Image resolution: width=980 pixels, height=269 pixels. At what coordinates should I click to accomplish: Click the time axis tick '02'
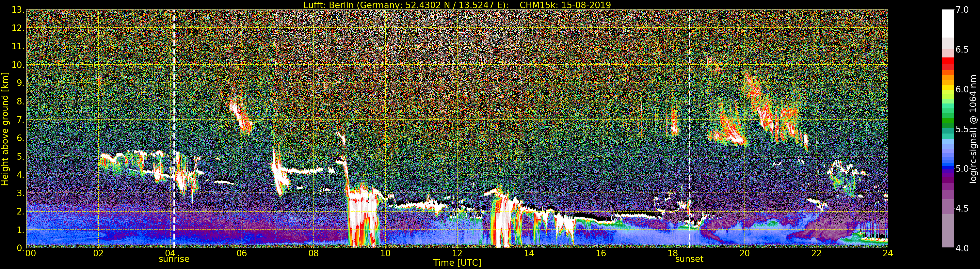tap(98, 253)
